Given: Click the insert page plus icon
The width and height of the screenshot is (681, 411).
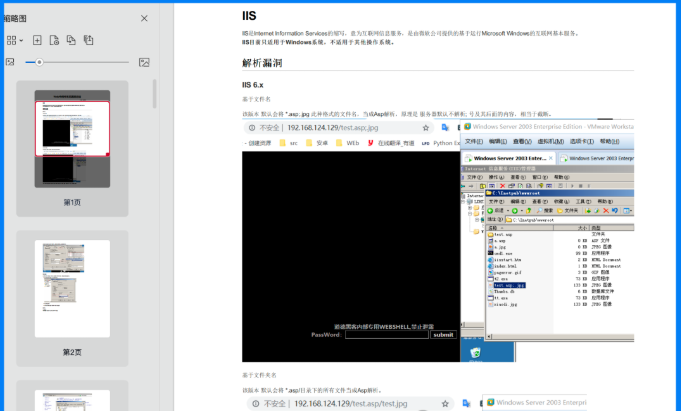Looking at the screenshot, I should 37,40.
